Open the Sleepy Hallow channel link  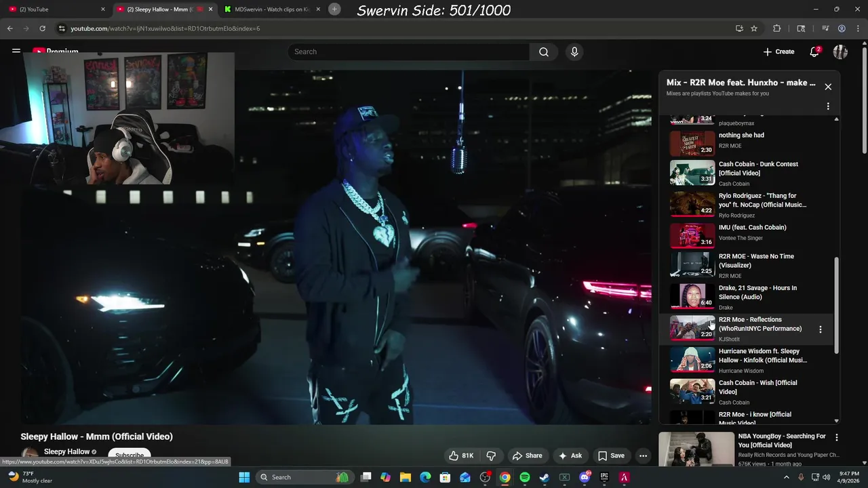pos(66,451)
